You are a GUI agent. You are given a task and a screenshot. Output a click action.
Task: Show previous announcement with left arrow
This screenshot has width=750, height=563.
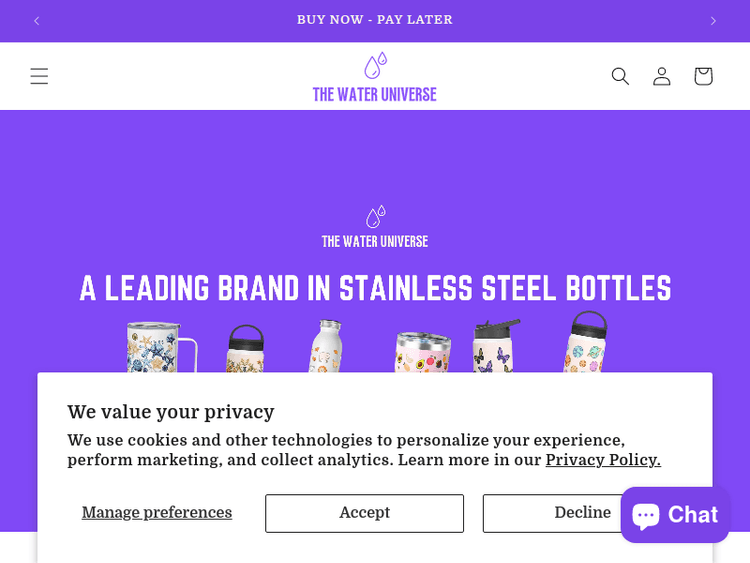pos(37,21)
